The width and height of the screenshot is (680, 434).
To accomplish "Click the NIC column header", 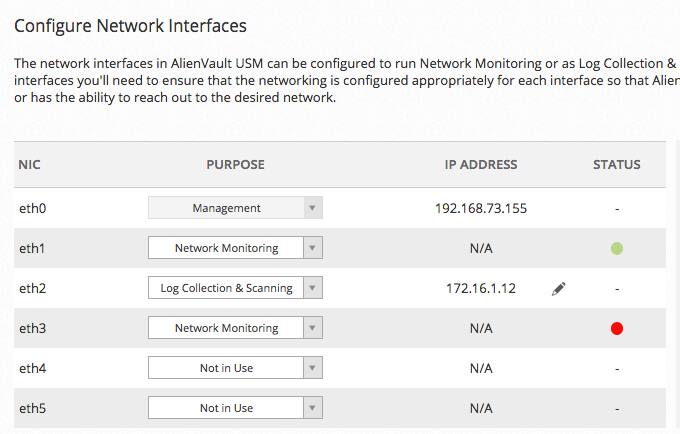I will [x=29, y=165].
